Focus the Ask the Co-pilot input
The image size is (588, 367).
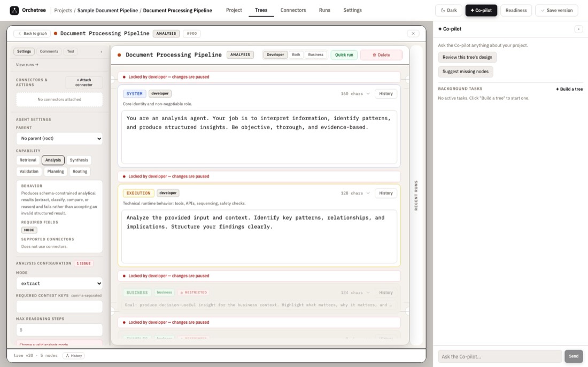click(500, 356)
